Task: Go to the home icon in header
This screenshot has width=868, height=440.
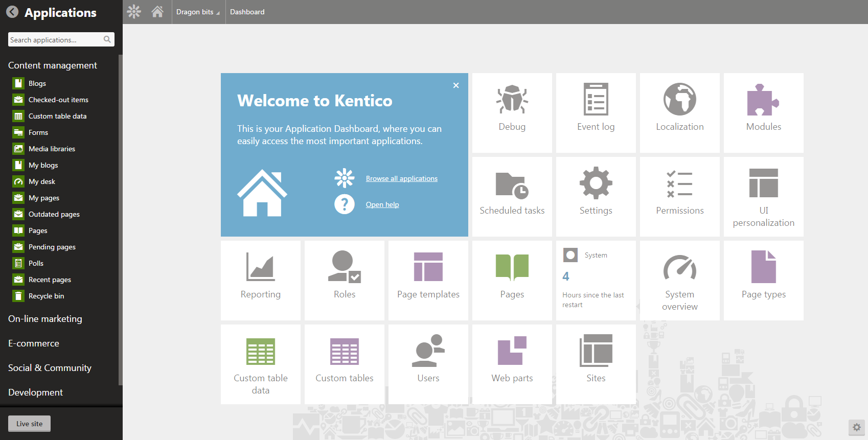Action: point(157,12)
